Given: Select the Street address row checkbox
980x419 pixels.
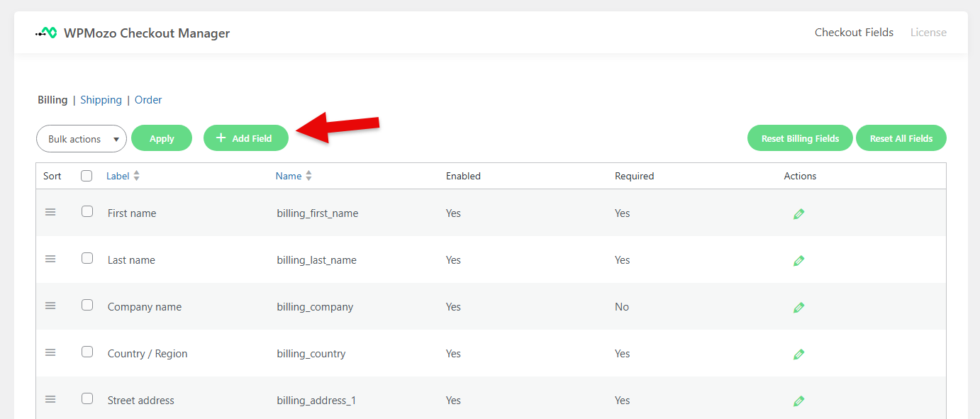Looking at the screenshot, I should point(87,398).
